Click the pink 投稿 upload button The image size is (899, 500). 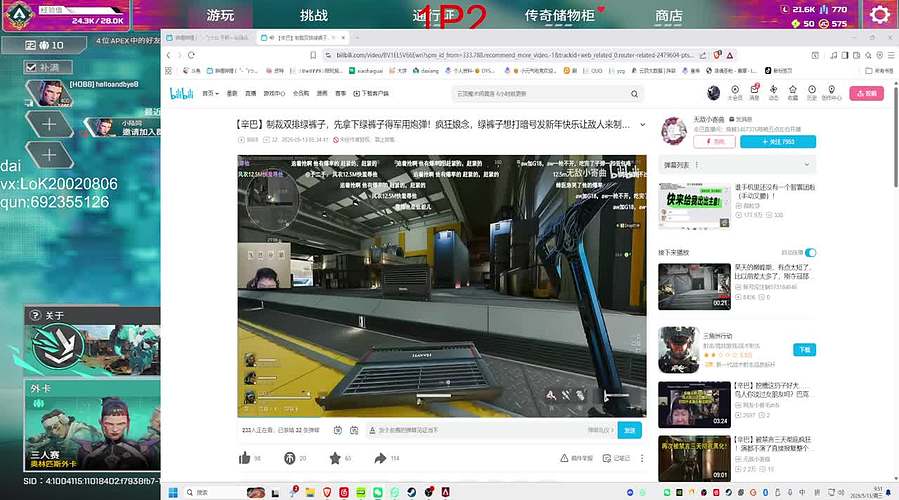point(866,93)
